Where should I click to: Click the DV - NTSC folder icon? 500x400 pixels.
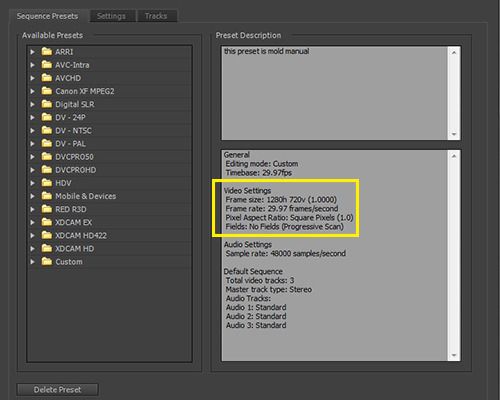coord(47,130)
